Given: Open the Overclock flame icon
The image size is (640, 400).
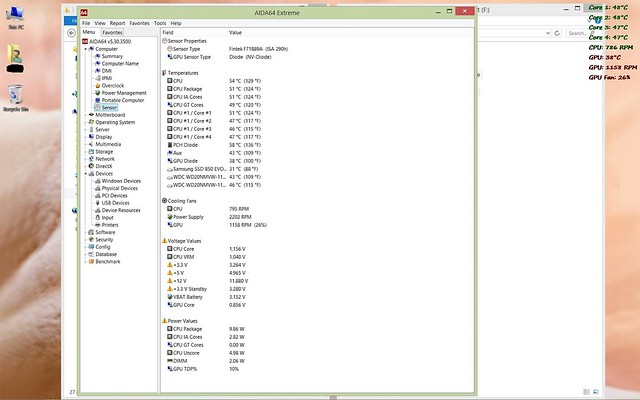Looking at the screenshot, I should coord(98,86).
